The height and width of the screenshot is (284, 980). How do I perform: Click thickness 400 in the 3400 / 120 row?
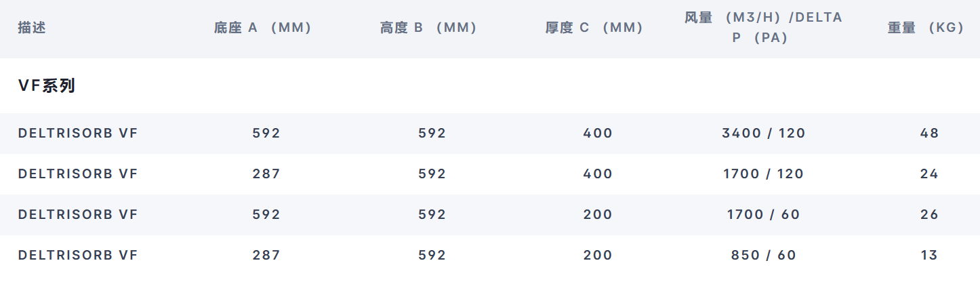point(598,134)
